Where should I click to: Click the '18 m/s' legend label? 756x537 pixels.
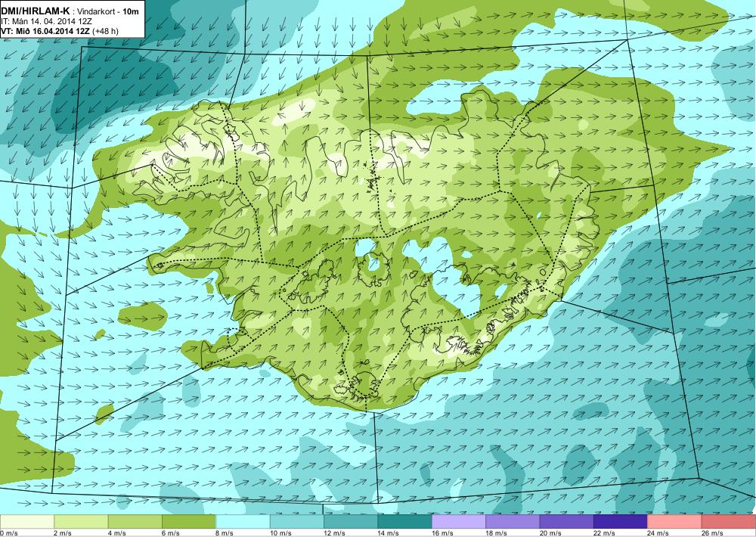pos(497,533)
